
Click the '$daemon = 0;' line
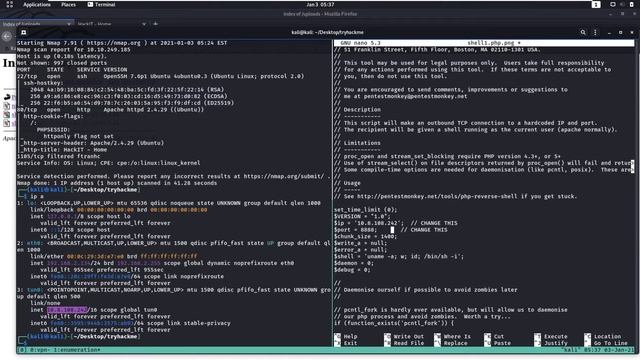point(354,263)
